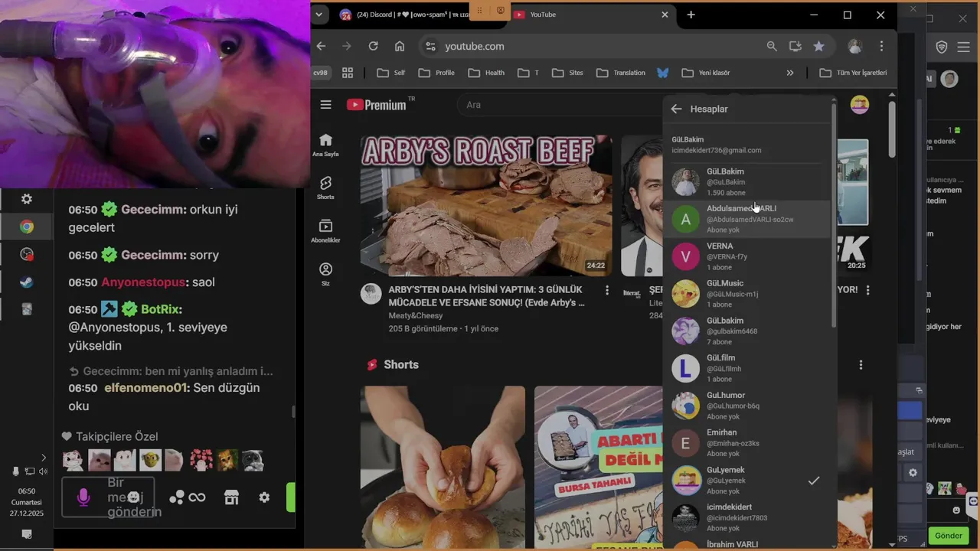Click the Hesaplar panel scrollbar
This screenshot has width=980, height=551.
[834, 217]
